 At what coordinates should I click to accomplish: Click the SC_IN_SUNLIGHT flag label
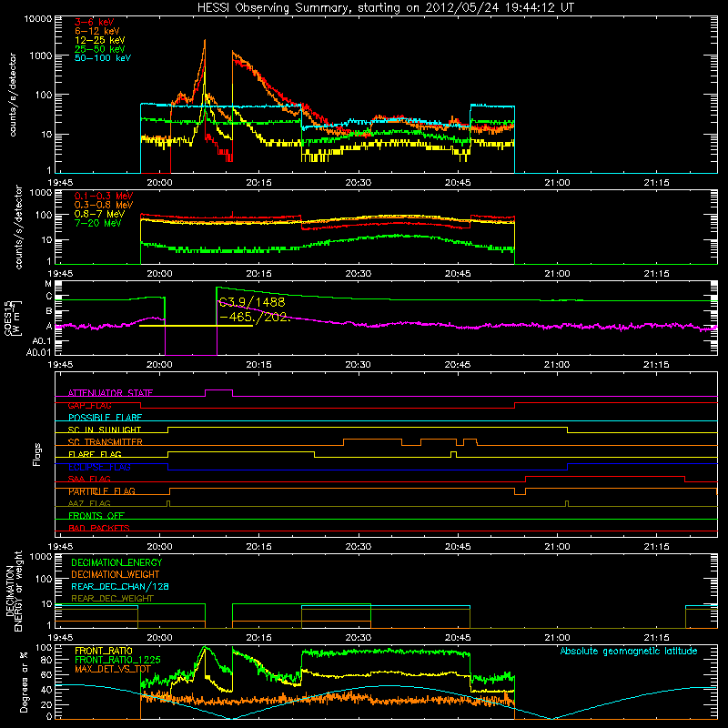click(x=105, y=430)
